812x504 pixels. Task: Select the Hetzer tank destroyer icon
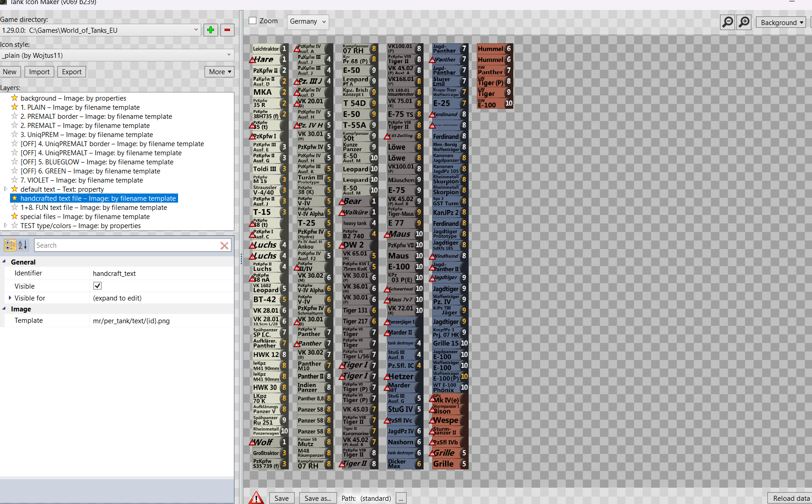tap(405, 377)
